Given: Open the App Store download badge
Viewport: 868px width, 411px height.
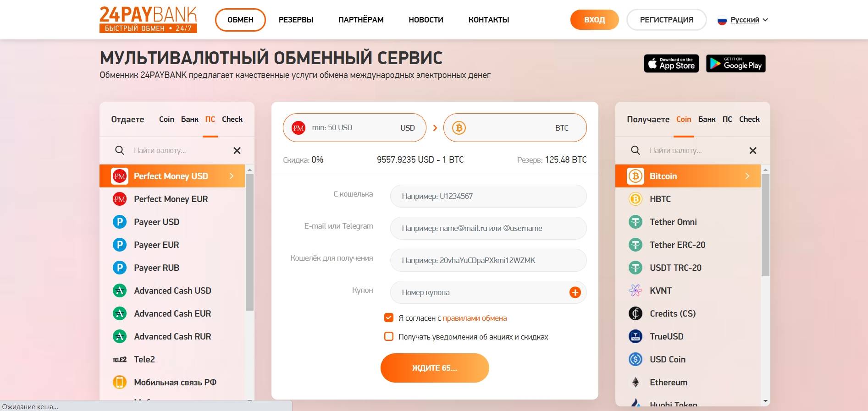Looking at the screenshot, I should 671,64.
